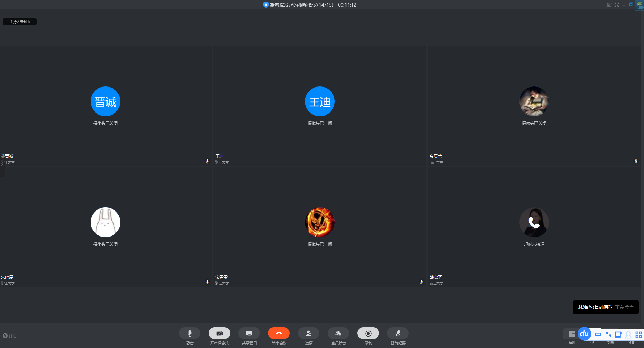The width and height of the screenshot is (644, 348).
Task: Select 晋诚 participant avatar tile
Action: (105, 101)
